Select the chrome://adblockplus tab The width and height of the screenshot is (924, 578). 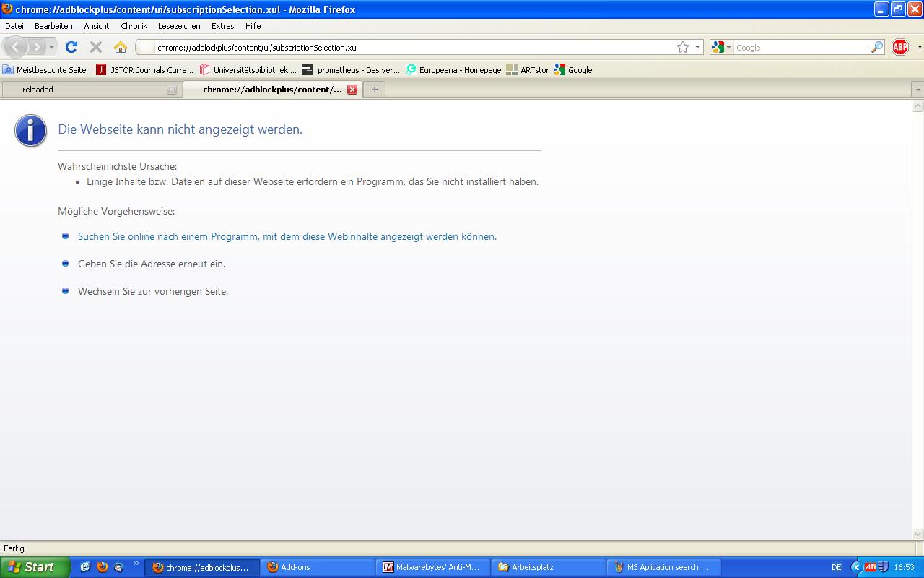click(x=272, y=90)
